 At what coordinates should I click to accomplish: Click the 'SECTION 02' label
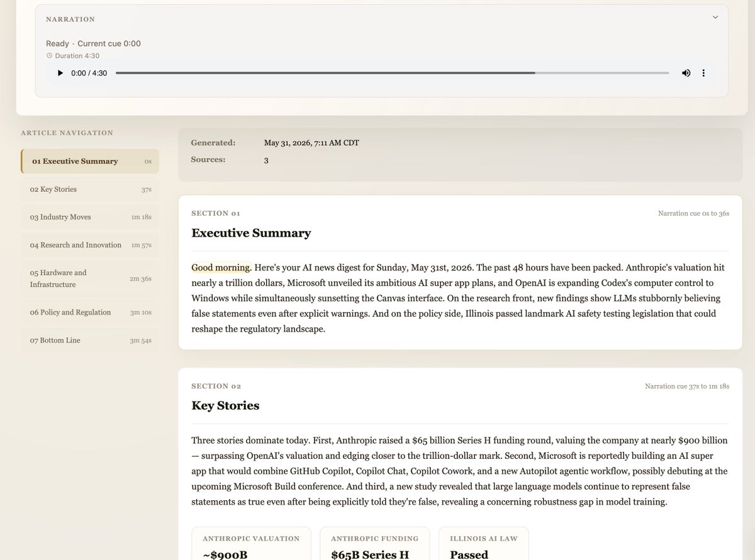point(216,386)
